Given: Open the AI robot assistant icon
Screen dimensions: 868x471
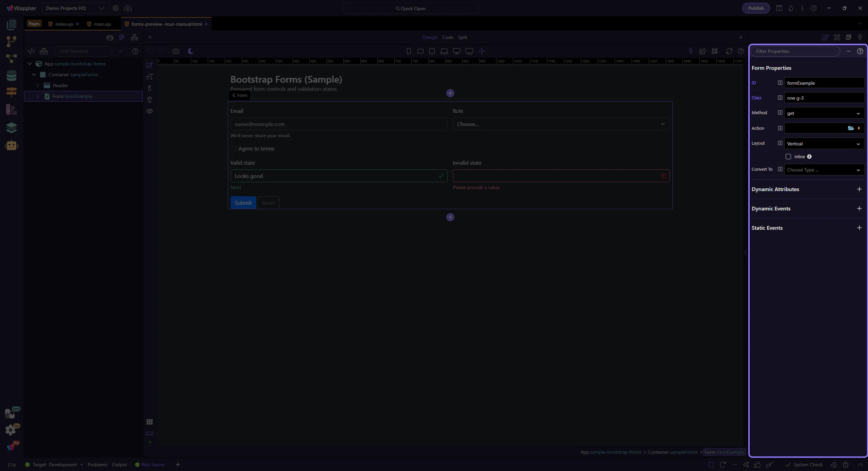Looking at the screenshot, I should point(11,145).
